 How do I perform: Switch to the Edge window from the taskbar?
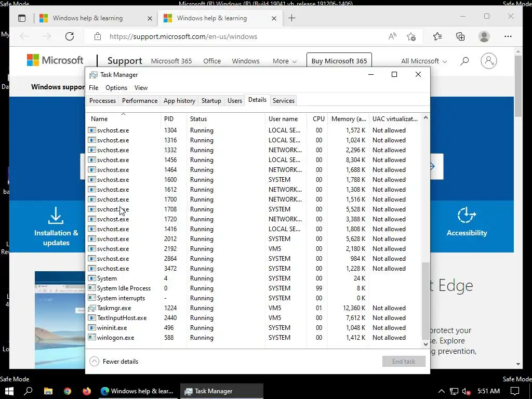137,391
